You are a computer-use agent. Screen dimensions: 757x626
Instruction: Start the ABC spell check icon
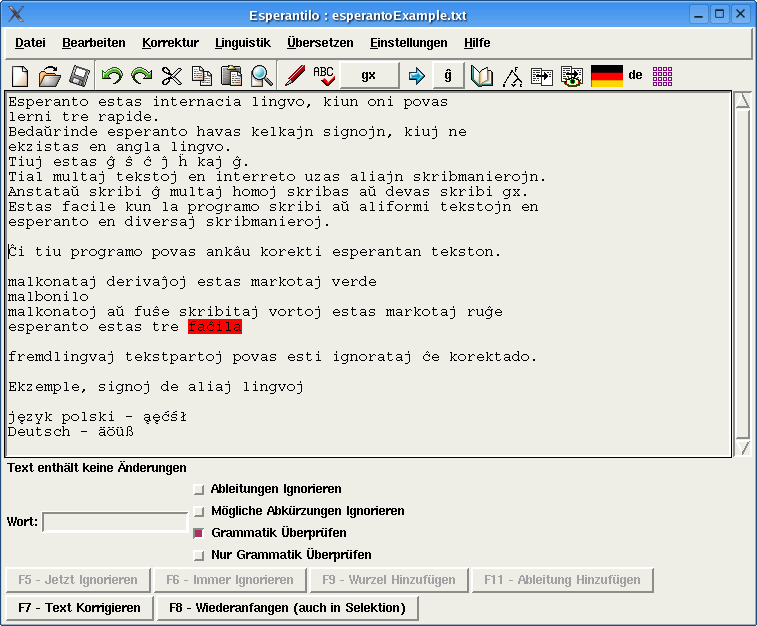click(x=324, y=76)
